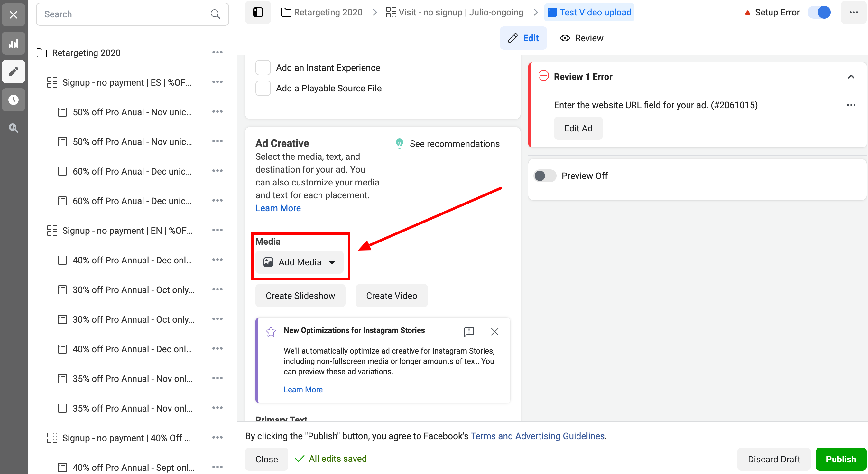Click feedback icon on Instagram Stories notice

(469, 331)
